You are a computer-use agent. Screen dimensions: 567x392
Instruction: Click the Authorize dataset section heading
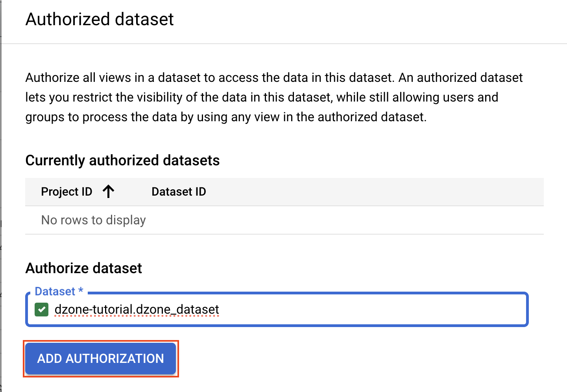coord(83,268)
